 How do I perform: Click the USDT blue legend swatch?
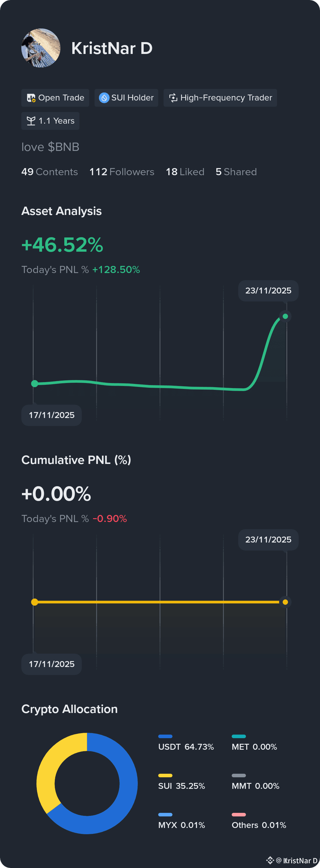(x=165, y=736)
